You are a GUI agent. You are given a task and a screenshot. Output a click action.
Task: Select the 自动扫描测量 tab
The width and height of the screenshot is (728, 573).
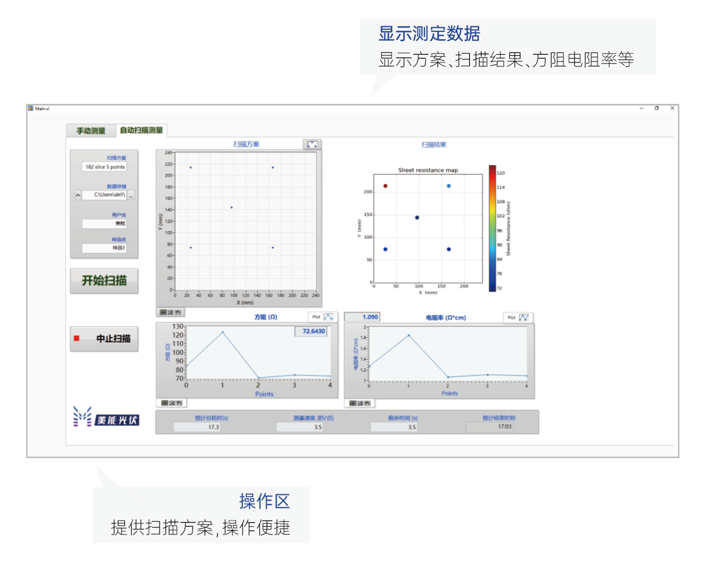[141, 130]
